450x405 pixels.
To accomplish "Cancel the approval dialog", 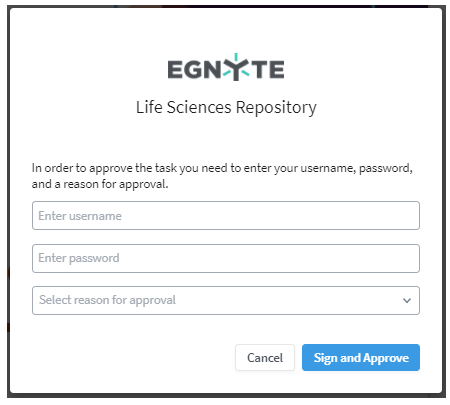I will point(265,358).
